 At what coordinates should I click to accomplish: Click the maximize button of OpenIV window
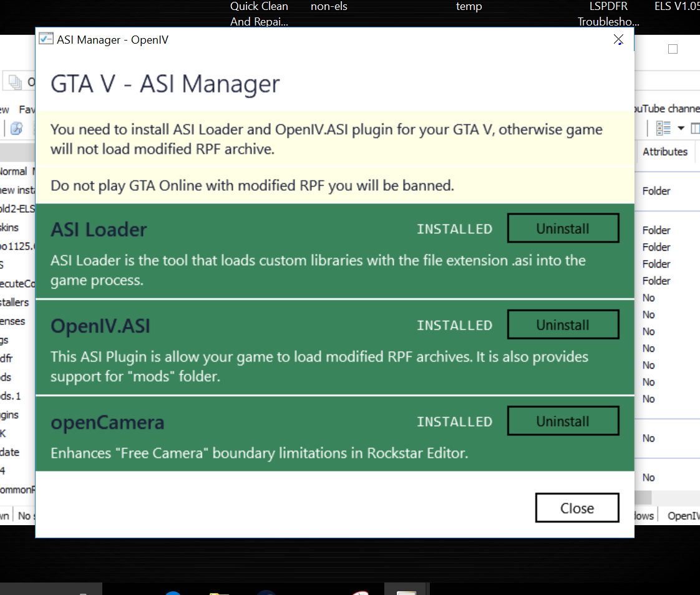coord(673,49)
